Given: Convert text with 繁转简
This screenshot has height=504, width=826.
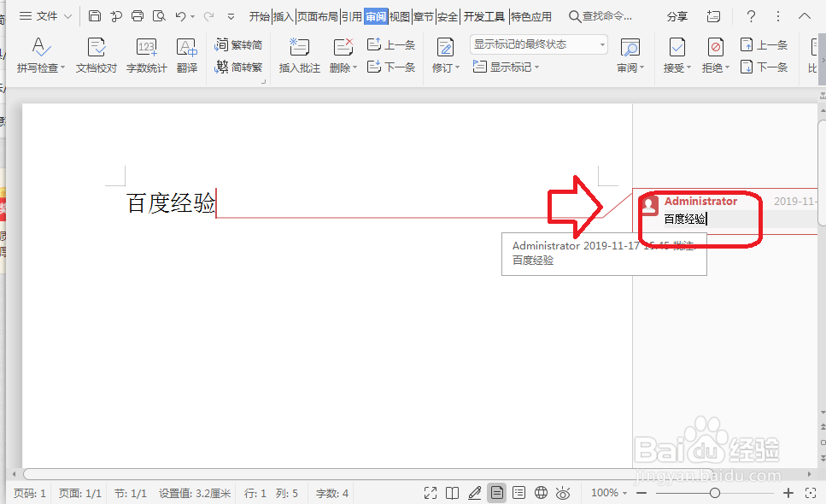Looking at the screenshot, I should click(x=238, y=44).
